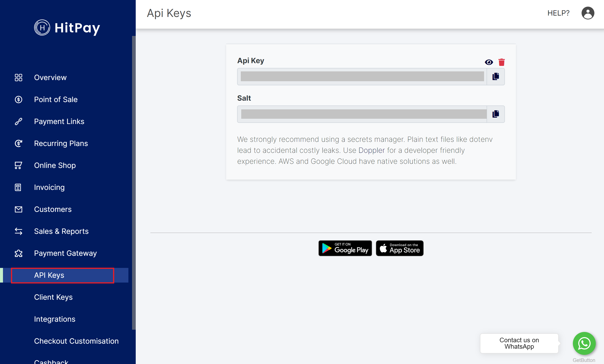Click the App Store download badge
The height and width of the screenshot is (364, 604).
400,248
